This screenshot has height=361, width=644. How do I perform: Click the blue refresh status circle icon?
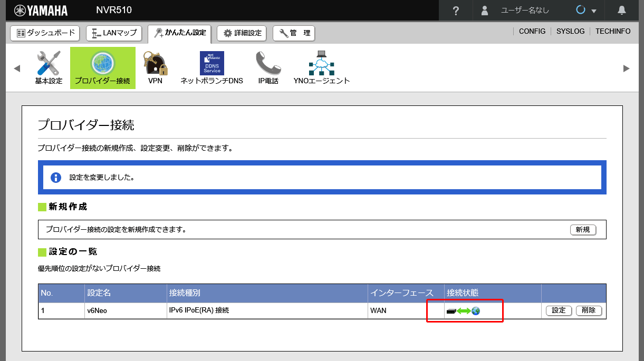pyautogui.click(x=581, y=10)
